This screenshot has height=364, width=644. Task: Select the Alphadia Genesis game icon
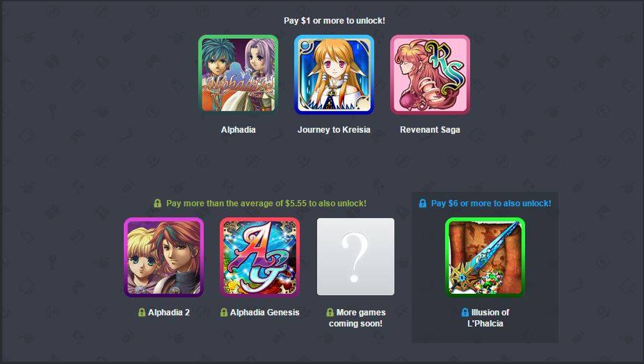tap(259, 257)
